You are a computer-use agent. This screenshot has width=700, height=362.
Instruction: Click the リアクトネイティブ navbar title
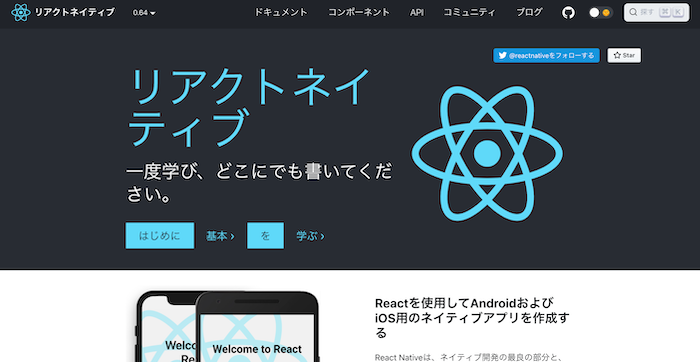pyautogui.click(x=75, y=12)
